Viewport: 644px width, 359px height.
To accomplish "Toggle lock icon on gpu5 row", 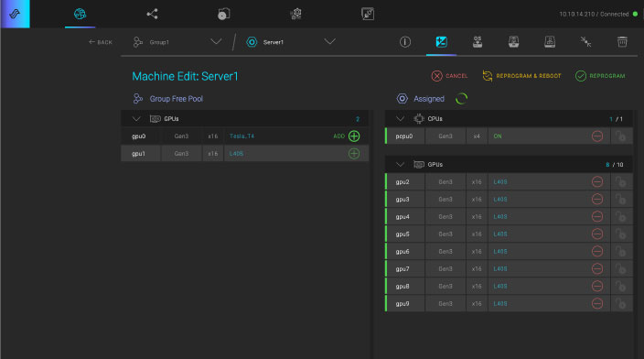I will click(620, 234).
